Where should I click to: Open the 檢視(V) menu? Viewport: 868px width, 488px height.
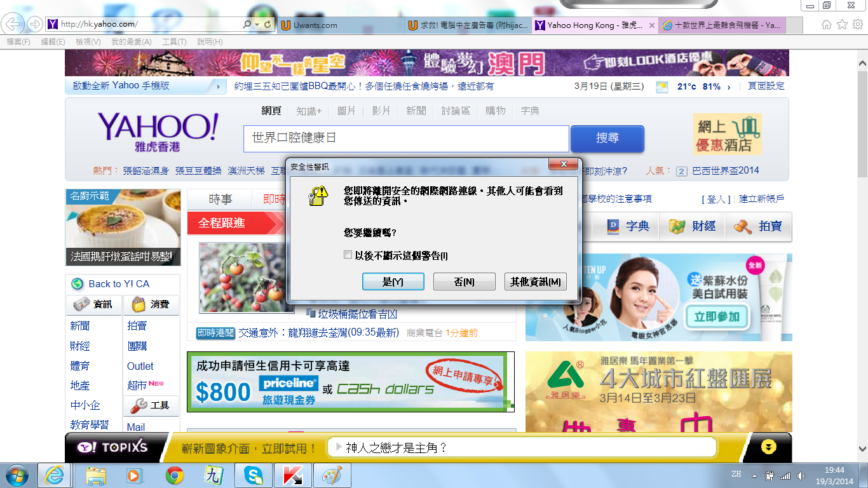pyautogui.click(x=88, y=41)
